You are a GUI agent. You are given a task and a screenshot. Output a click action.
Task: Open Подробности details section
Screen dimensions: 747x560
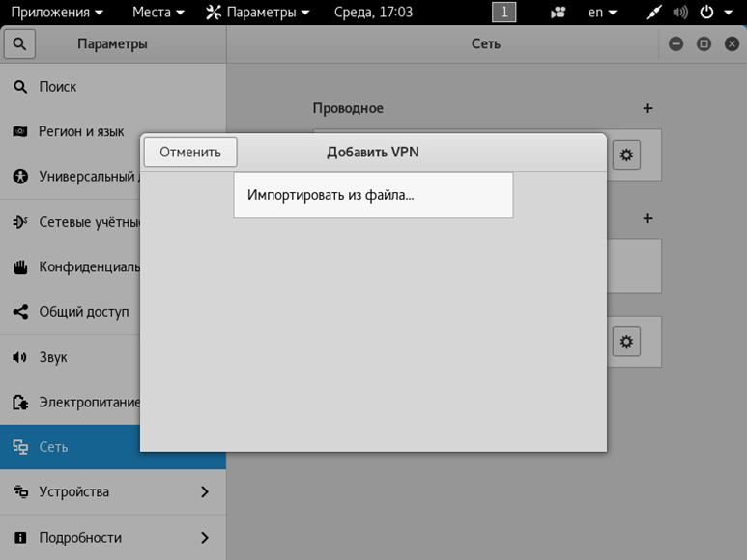click(x=113, y=537)
